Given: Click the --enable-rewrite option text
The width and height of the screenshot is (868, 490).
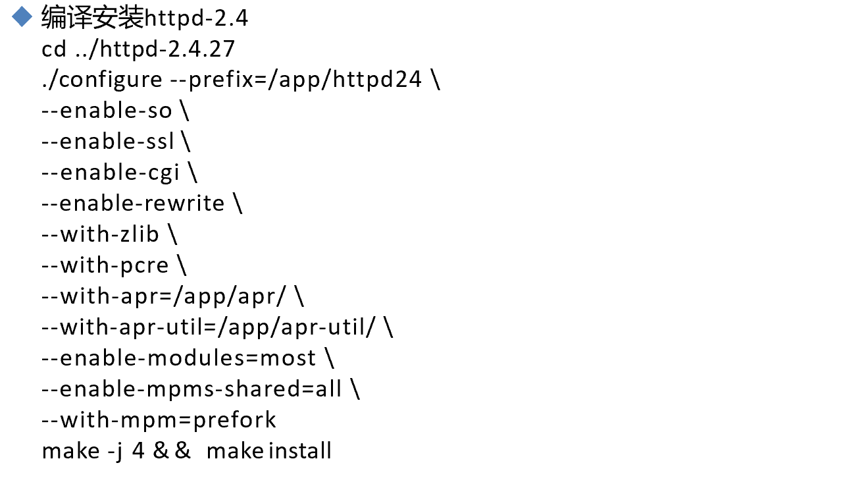Looking at the screenshot, I should click(133, 204).
